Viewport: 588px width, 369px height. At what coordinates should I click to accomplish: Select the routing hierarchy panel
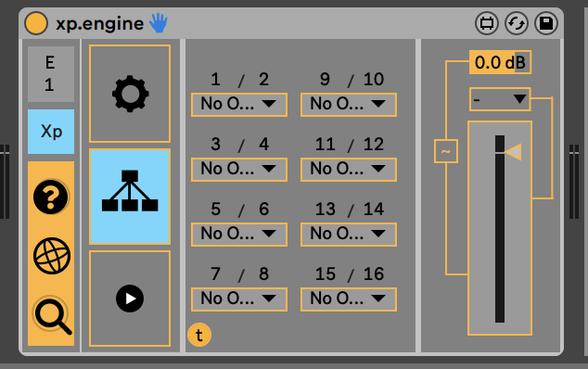click(x=130, y=197)
